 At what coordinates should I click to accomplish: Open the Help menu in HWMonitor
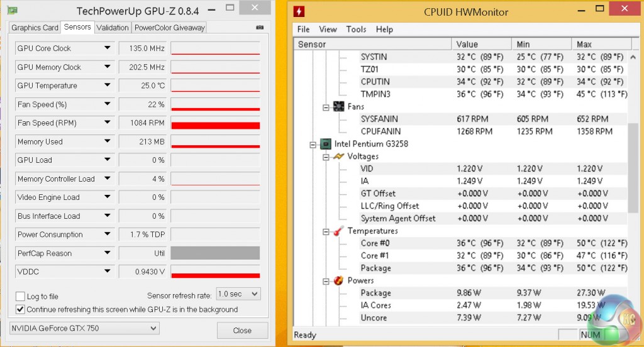pos(384,29)
